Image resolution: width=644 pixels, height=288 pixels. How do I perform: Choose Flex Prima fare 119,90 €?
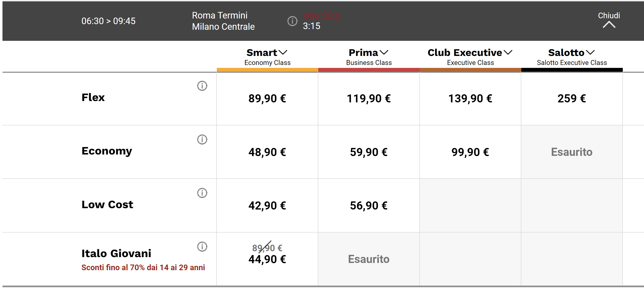pos(369,99)
